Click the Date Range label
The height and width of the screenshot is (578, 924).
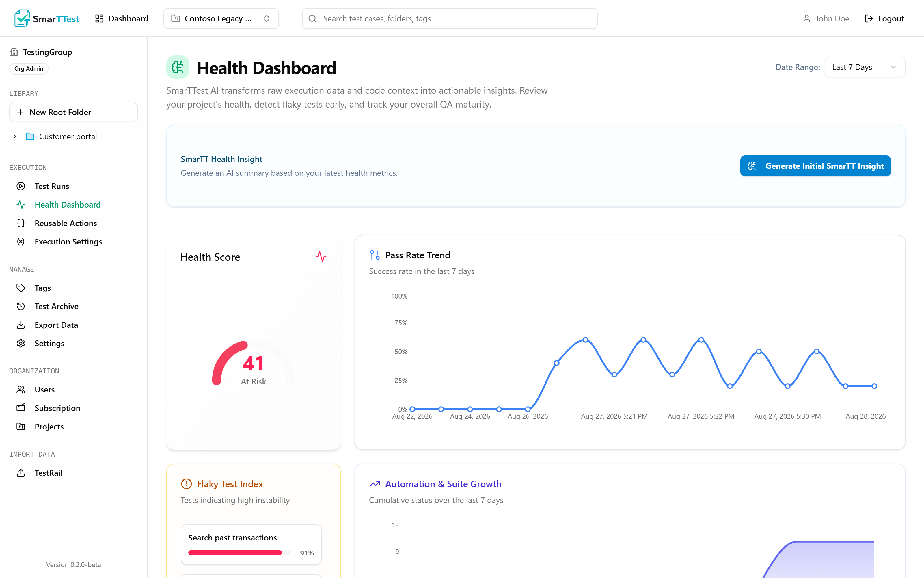(798, 67)
